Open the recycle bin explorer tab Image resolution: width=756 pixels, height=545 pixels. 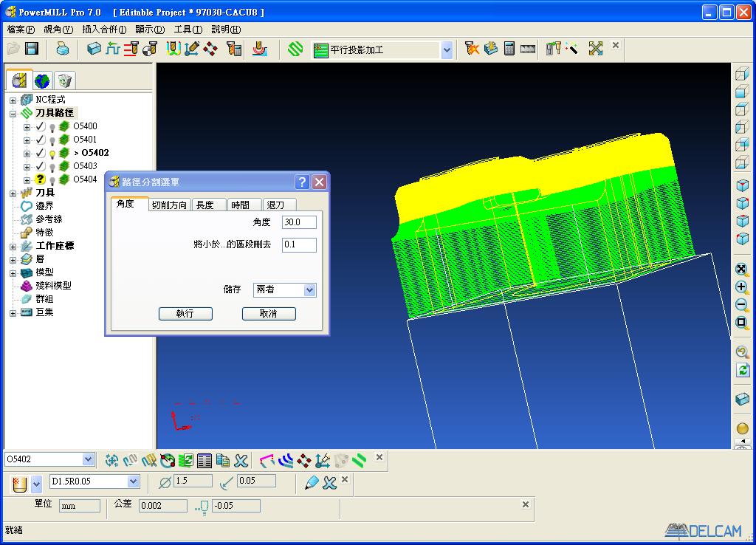65,80
